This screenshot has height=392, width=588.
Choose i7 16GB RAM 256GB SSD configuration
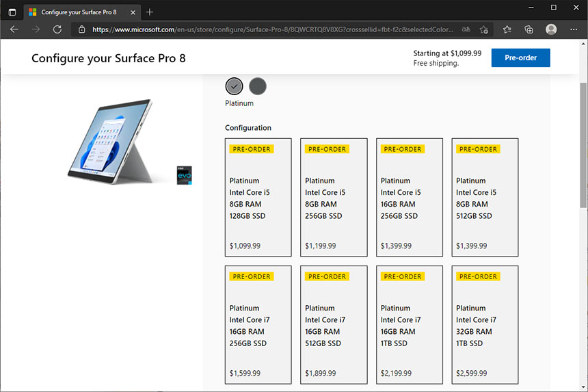(x=258, y=325)
